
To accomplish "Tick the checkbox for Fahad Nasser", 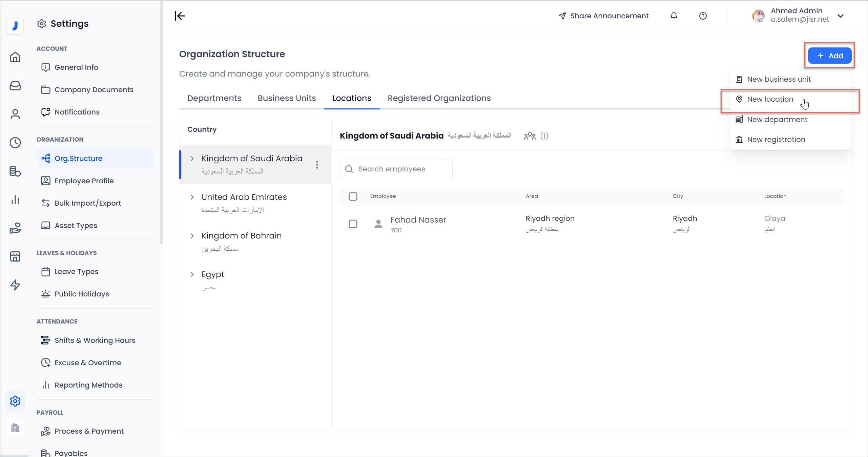I will pos(353,224).
